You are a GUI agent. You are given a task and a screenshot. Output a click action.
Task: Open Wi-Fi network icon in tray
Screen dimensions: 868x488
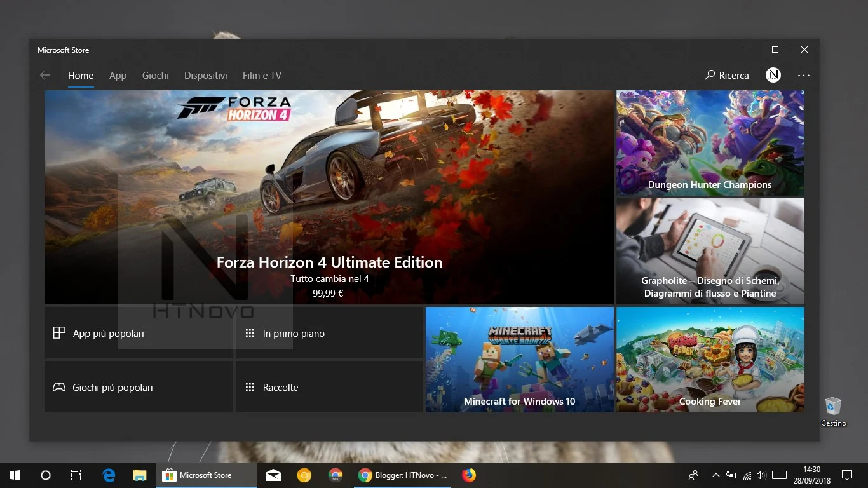tap(747, 475)
